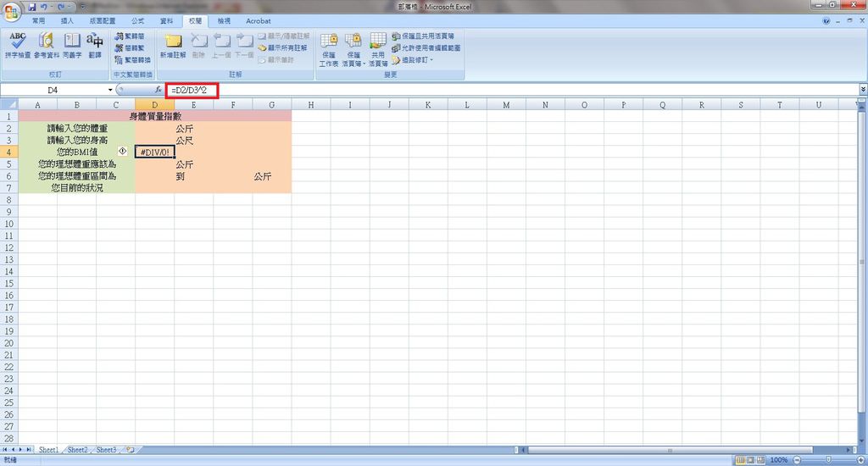Zoom out with minus button
Viewport: 868px width, 466px height.
(797, 460)
